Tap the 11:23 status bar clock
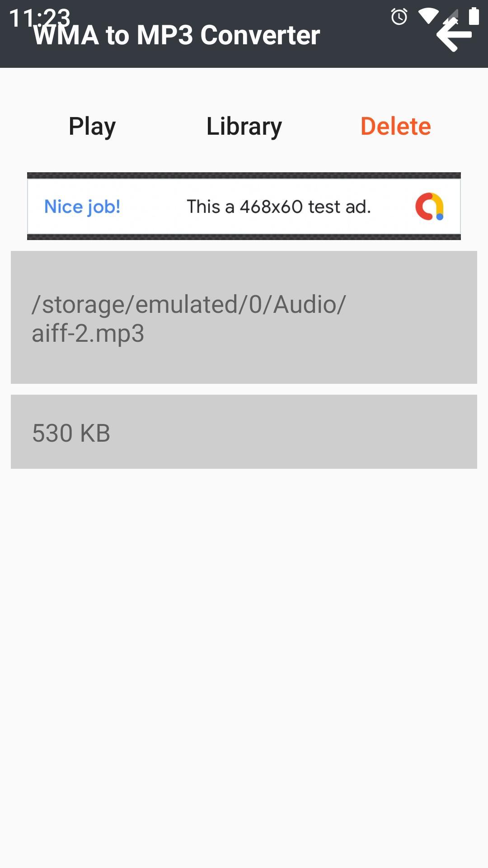Image resolution: width=488 pixels, height=868 pixels. coord(40,18)
